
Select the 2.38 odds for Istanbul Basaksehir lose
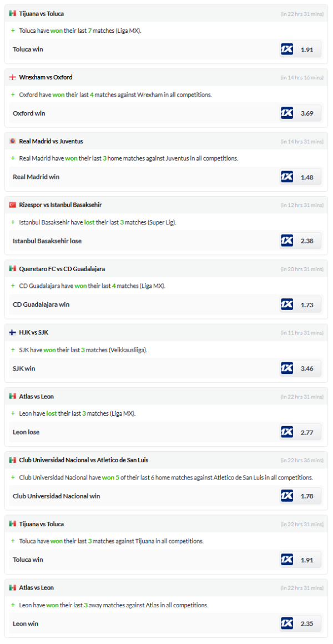tap(307, 241)
